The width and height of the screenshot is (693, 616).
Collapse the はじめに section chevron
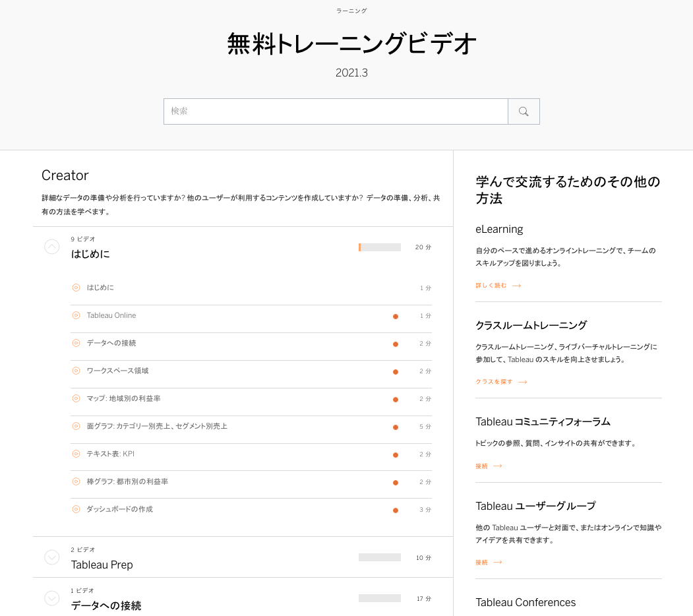click(x=51, y=247)
